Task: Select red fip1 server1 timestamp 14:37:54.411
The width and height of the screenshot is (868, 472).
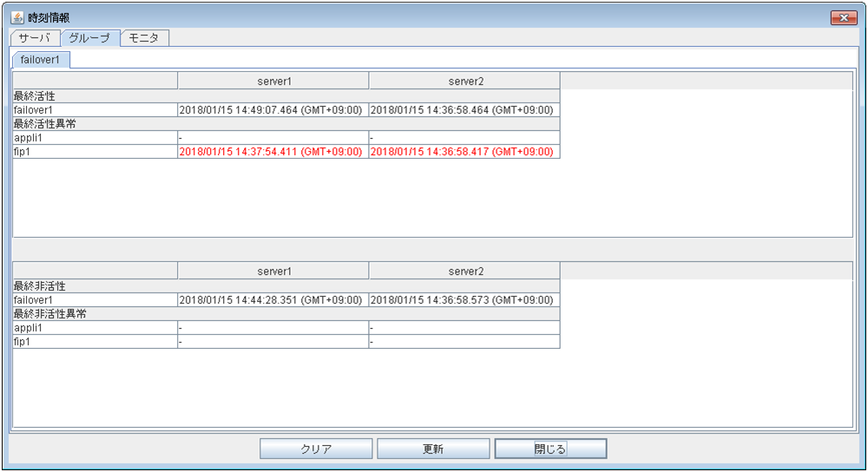Action: pos(270,152)
